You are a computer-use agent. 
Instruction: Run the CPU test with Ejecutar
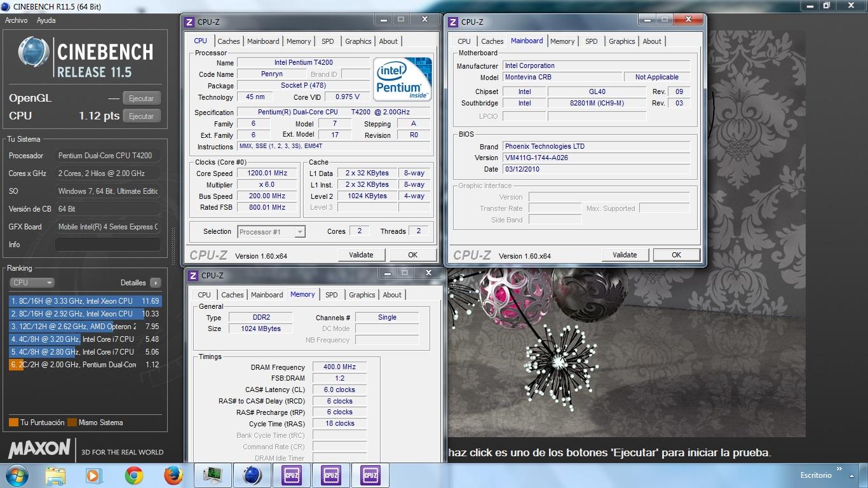[x=141, y=116]
